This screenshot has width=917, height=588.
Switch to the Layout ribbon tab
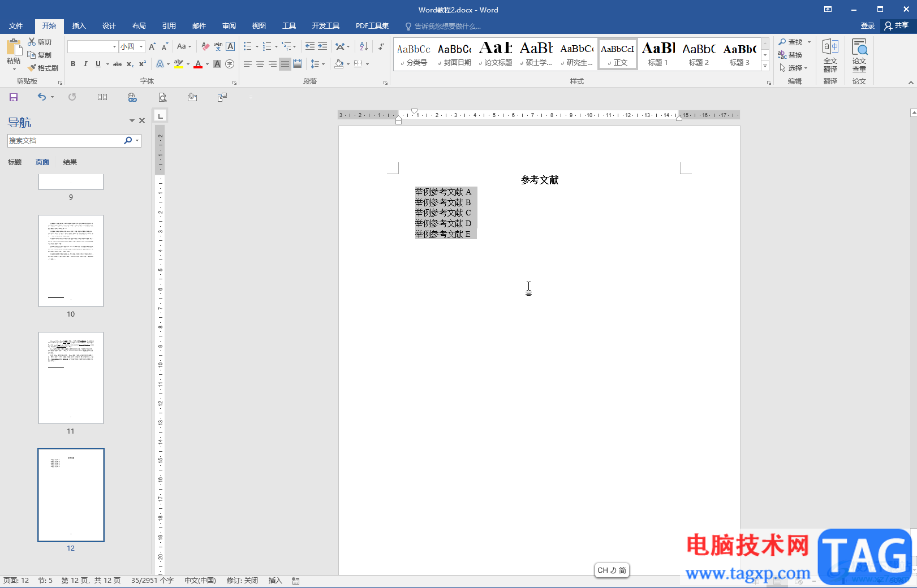[x=139, y=26]
